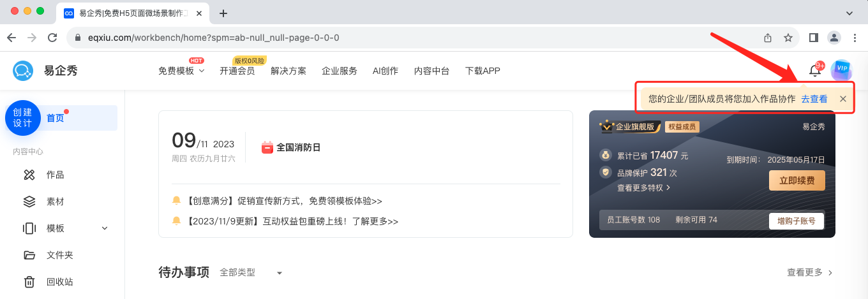Click the 增购子账号 button
This screenshot has width=868, height=299.
point(796,221)
